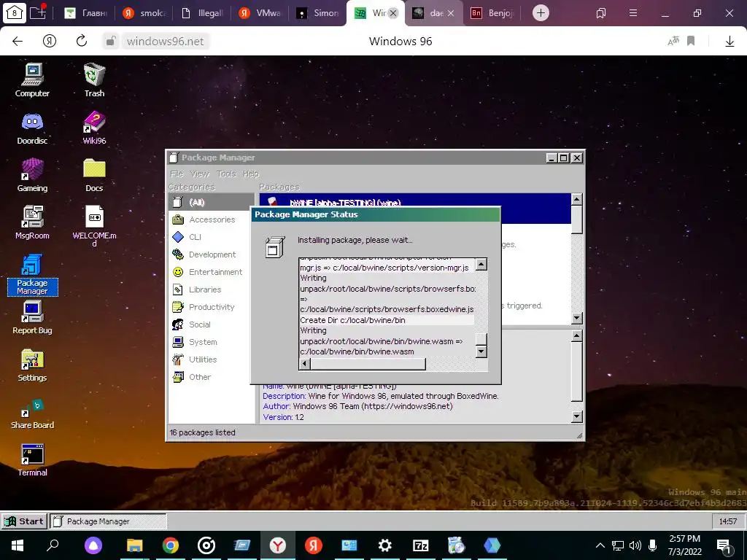Open the Windows host Start button
Image resolution: width=747 pixels, height=560 pixels.
(18, 545)
